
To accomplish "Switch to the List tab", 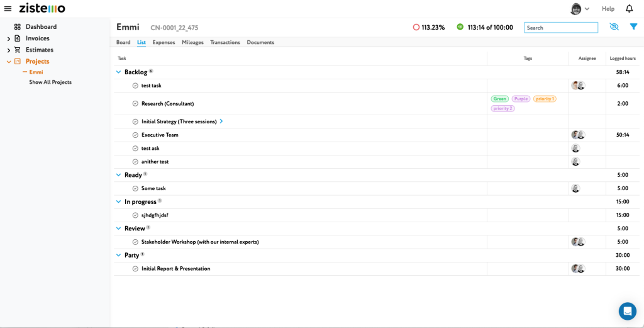I will coord(142,42).
